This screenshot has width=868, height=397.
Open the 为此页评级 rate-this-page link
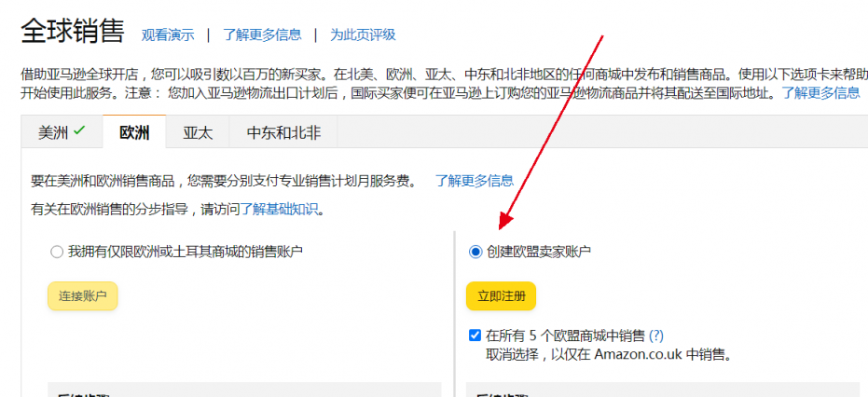coord(364,34)
